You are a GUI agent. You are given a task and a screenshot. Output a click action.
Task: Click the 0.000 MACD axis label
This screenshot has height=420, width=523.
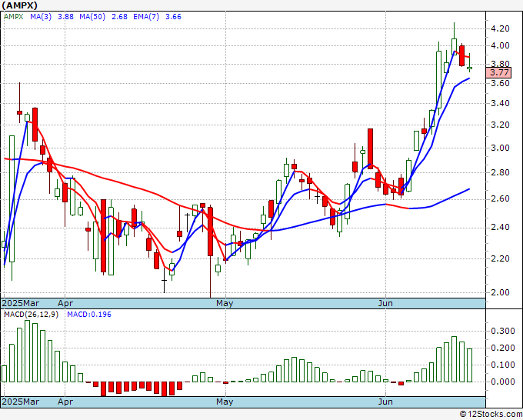click(503, 382)
